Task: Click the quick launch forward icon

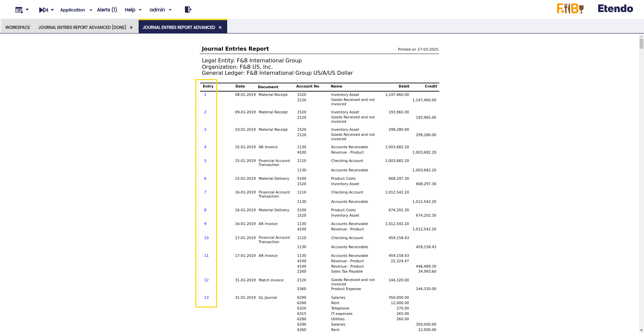Action: (43, 10)
